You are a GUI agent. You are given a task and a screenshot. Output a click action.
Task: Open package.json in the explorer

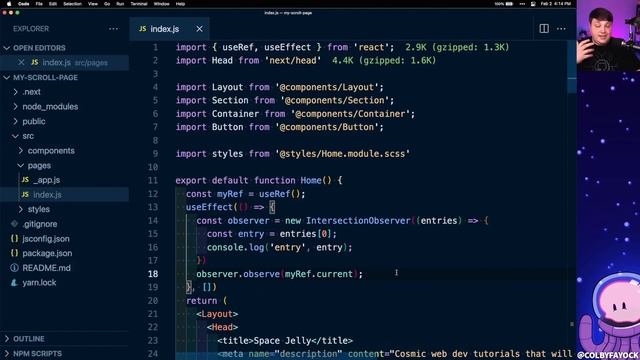pos(47,253)
